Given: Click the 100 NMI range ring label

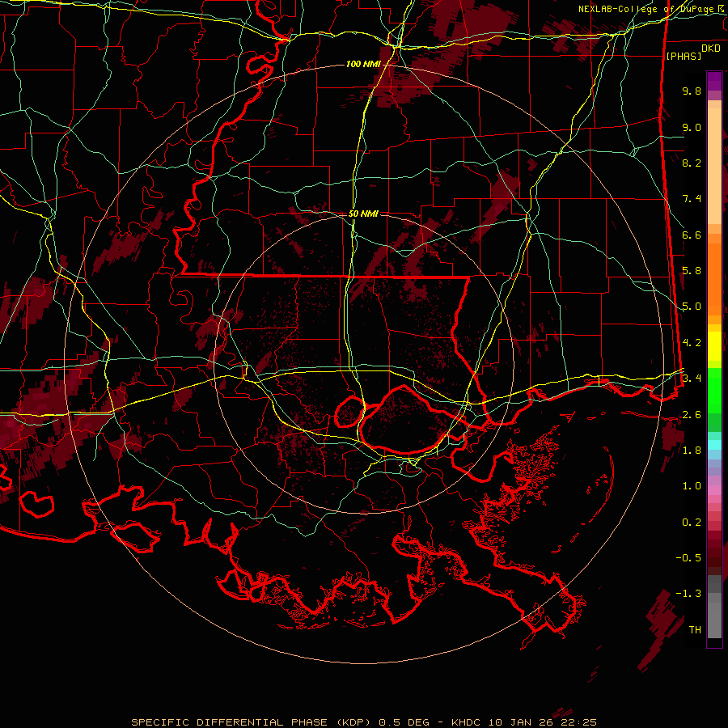Looking at the screenshot, I should [x=362, y=64].
